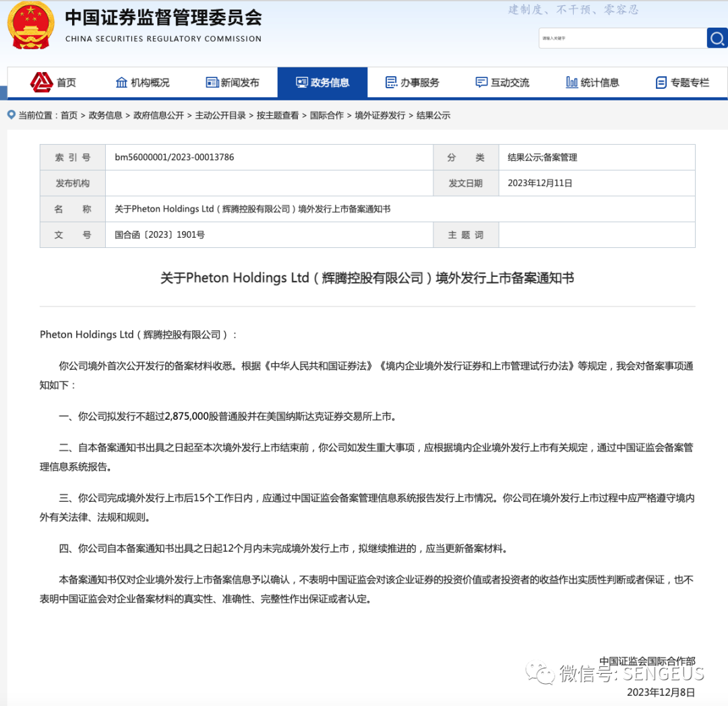
Task: Click the 发布机构 label cell
Action: (x=73, y=183)
